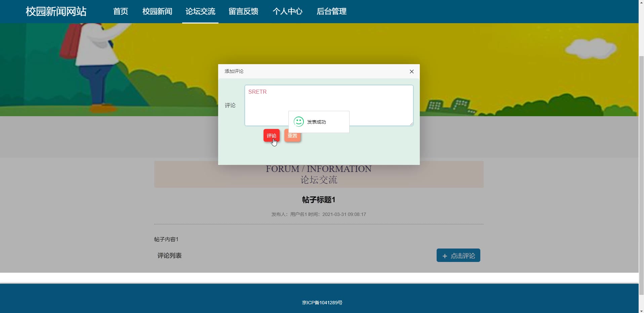Click the 京ICP备1041289号 footer text

pyautogui.click(x=322, y=303)
